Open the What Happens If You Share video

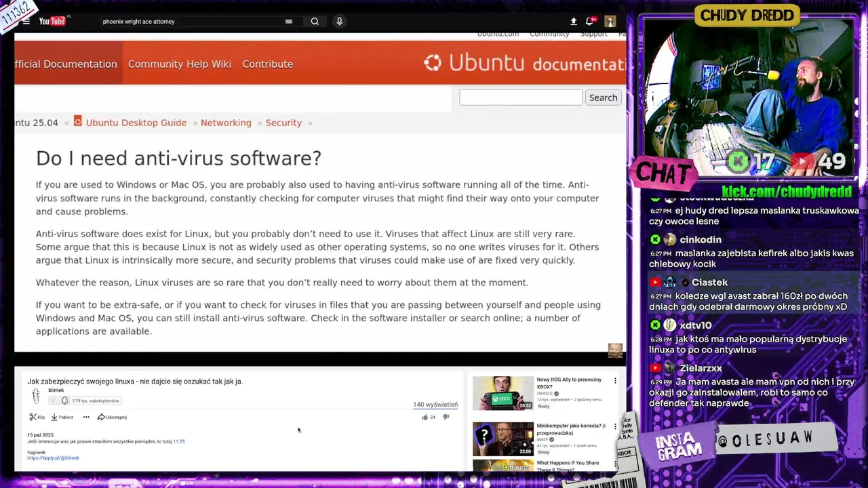(568, 466)
